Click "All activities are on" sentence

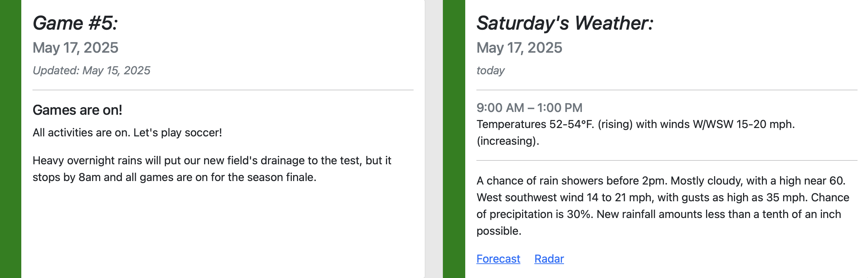click(127, 133)
